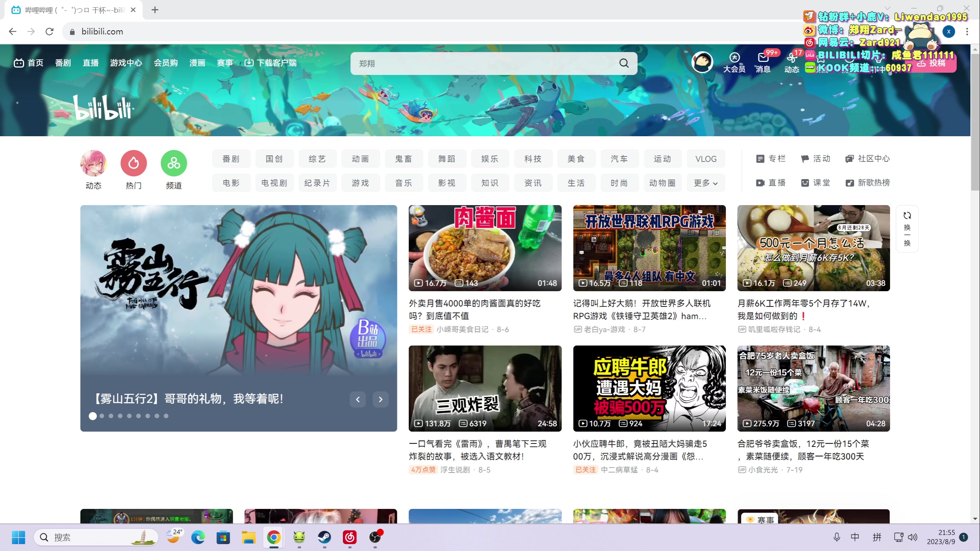This screenshot has height=551, width=980.
Task: Launch Steam from the taskbar
Action: click(x=324, y=537)
